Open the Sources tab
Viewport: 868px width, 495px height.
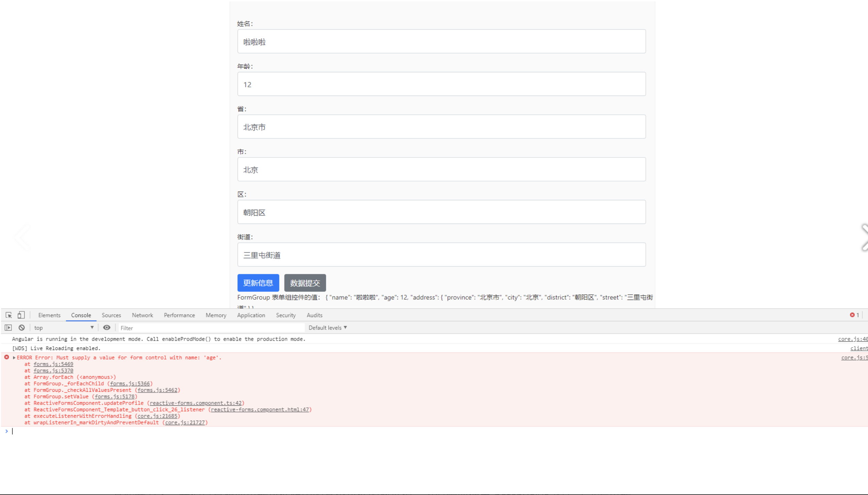[111, 315]
